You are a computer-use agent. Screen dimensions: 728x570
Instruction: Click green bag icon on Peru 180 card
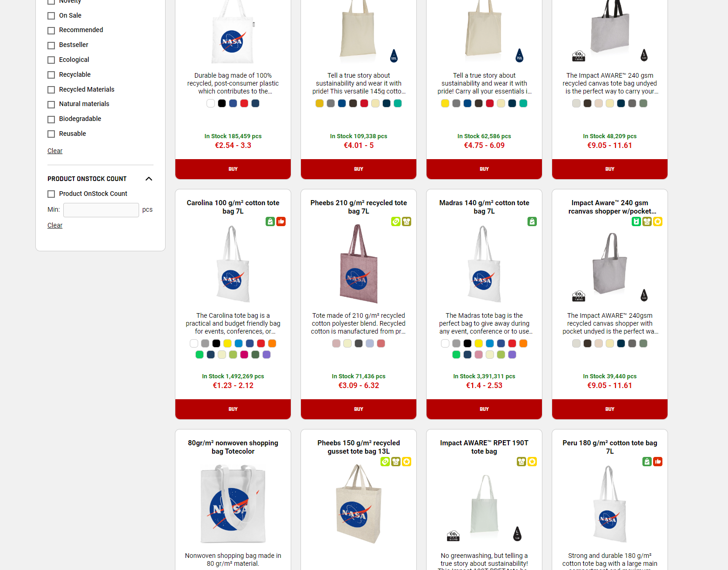pyautogui.click(x=647, y=462)
